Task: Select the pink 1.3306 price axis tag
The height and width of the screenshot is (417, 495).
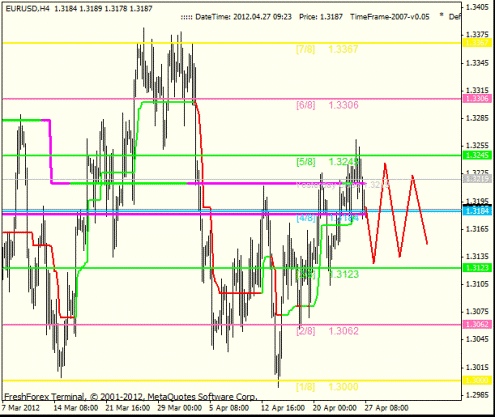Action: click(477, 98)
